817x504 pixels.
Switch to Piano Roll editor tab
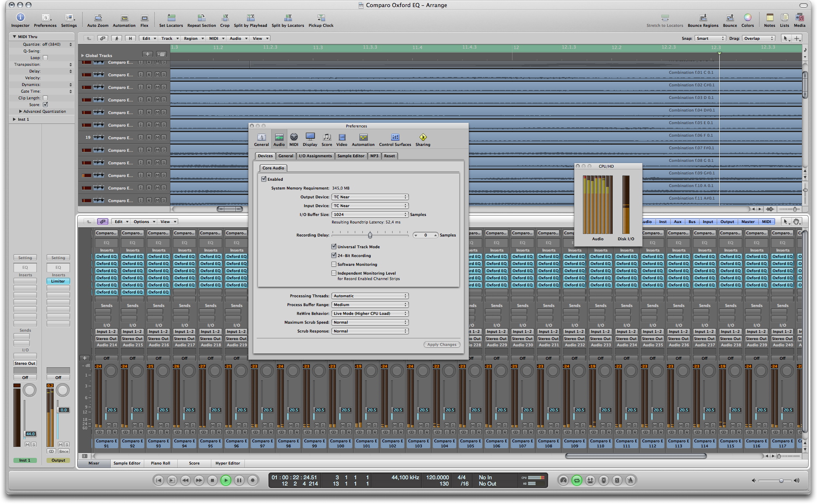(161, 463)
